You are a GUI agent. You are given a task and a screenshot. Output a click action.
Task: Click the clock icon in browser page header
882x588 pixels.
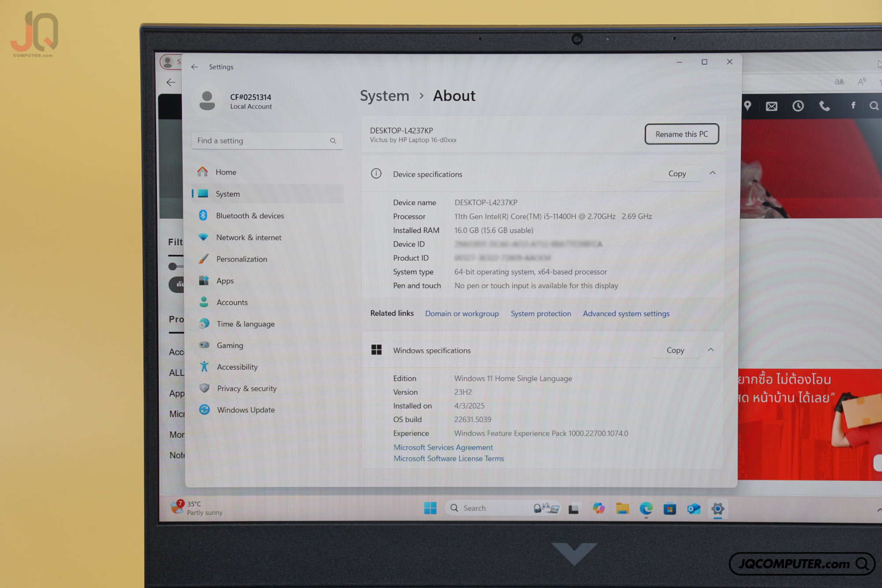[798, 106]
